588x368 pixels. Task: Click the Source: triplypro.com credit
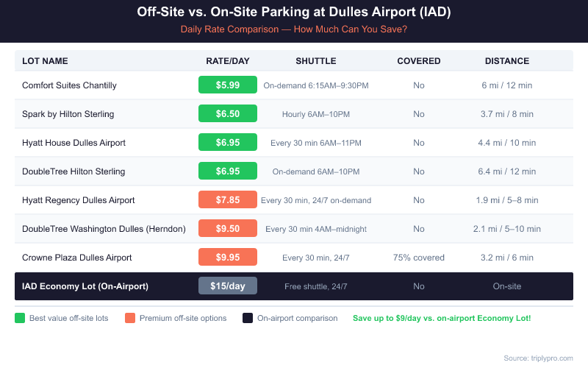click(x=538, y=358)
